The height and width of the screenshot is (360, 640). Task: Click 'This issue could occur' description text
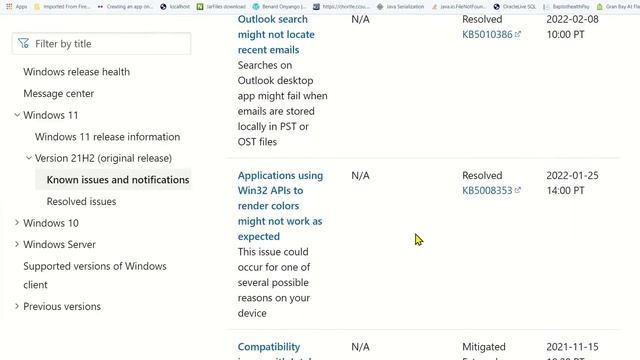click(x=274, y=282)
